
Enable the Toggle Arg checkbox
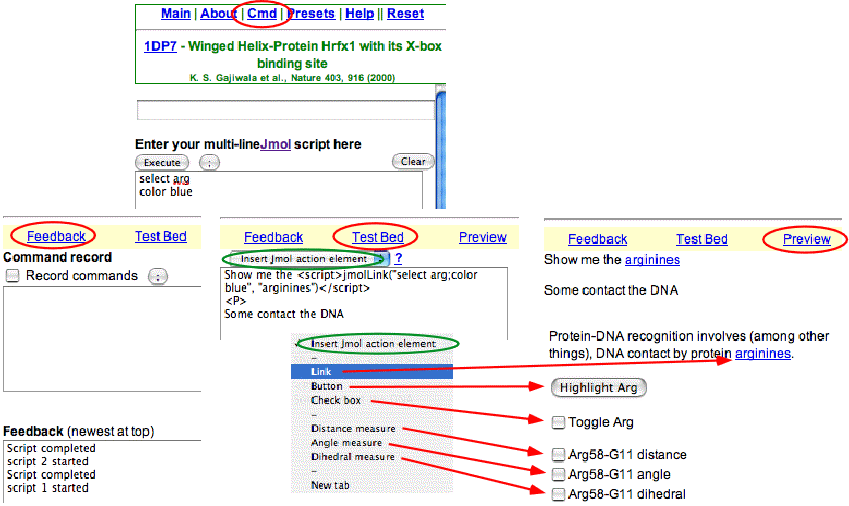pos(558,422)
